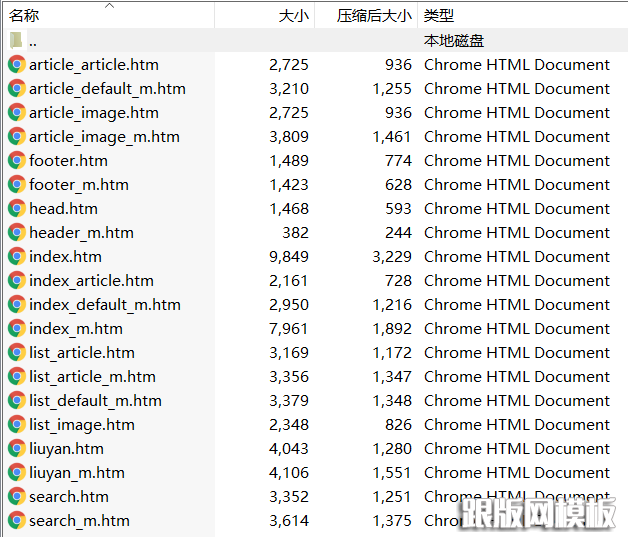
Task: Click the Chrome icon next to footer.htm
Action: pos(17,161)
